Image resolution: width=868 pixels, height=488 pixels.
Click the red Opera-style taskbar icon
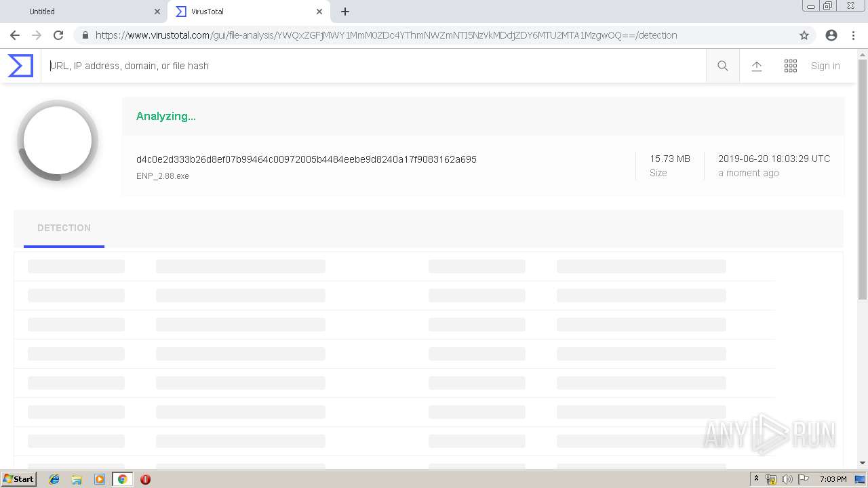tap(145, 479)
